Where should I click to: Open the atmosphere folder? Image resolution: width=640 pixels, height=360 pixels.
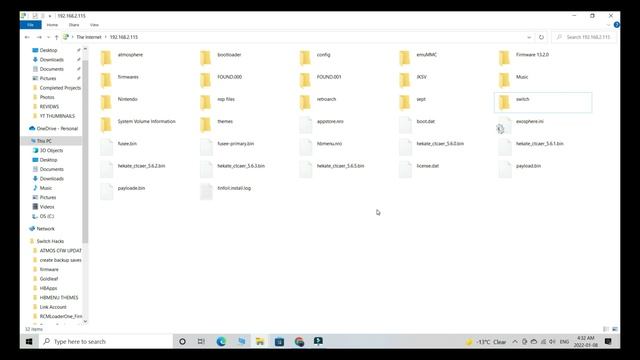(x=130, y=55)
